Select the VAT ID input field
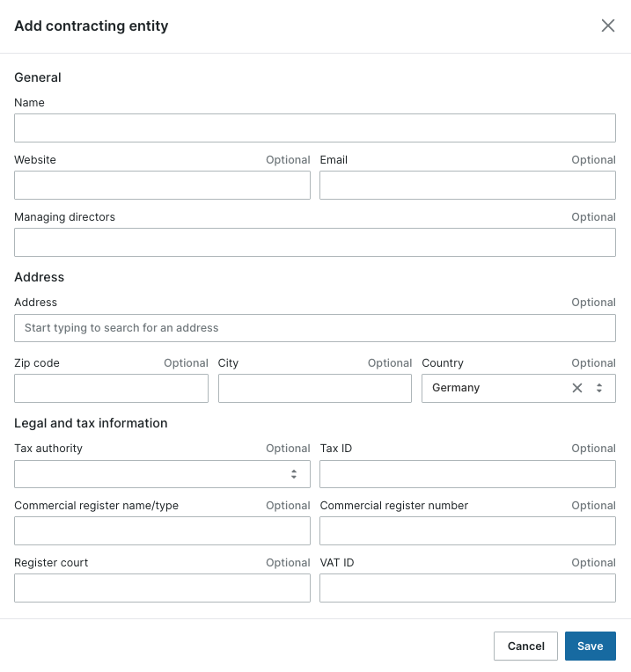 pyautogui.click(x=467, y=588)
